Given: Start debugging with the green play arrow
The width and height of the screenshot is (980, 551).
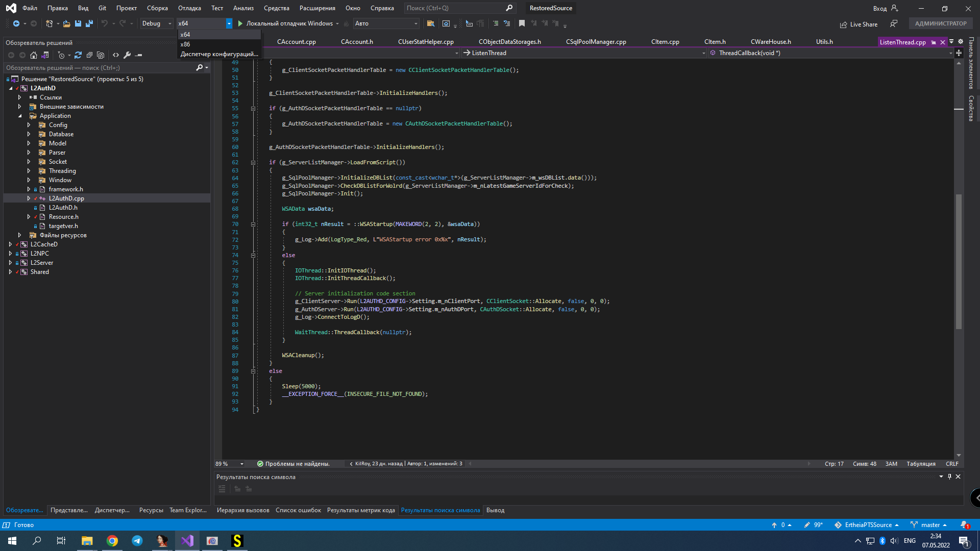Looking at the screenshot, I should [240, 23].
